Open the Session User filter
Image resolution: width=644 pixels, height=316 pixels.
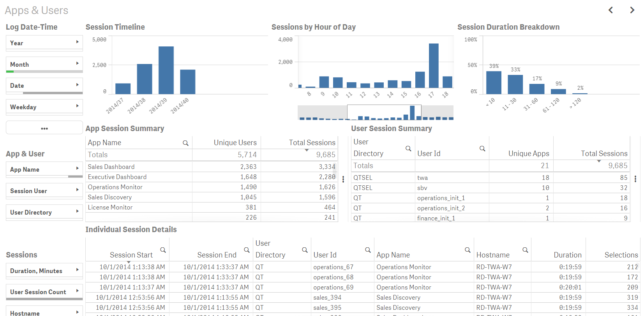[44, 191]
